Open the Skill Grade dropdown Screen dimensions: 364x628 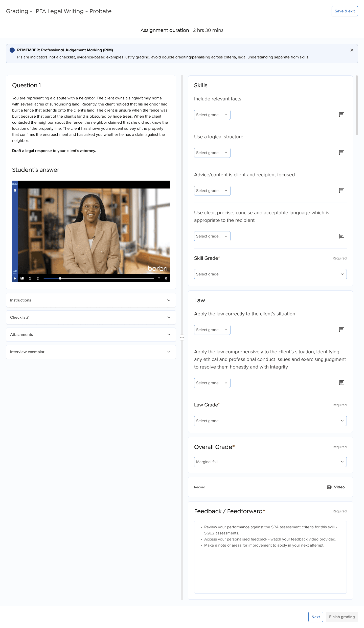[x=270, y=274]
